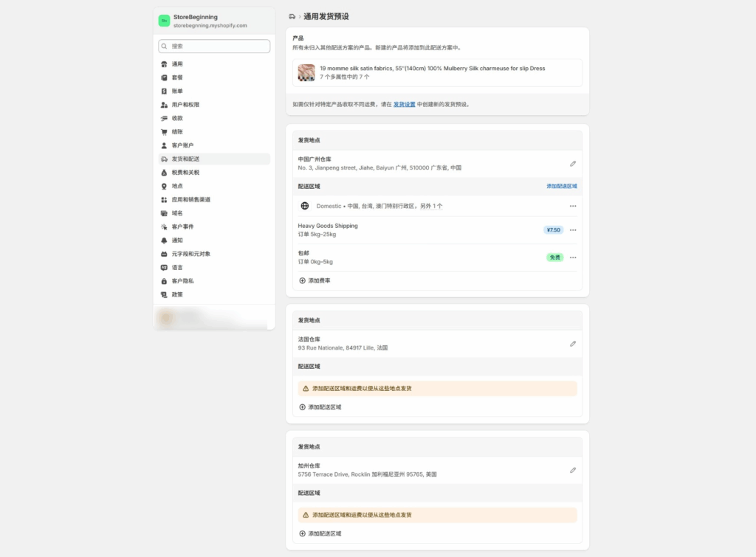Click 添加配送区域 link in 中国广州仓库 section
The image size is (756, 557).
pyautogui.click(x=561, y=187)
